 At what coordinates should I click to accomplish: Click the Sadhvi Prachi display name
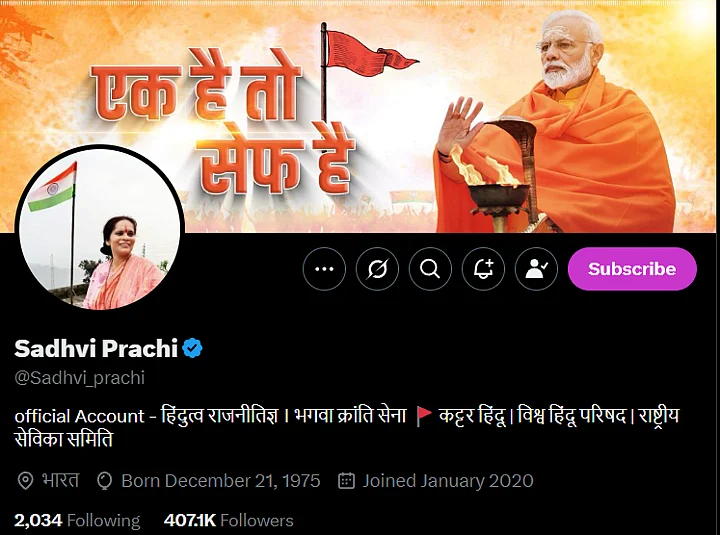pyautogui.click(x=96, y=349)
